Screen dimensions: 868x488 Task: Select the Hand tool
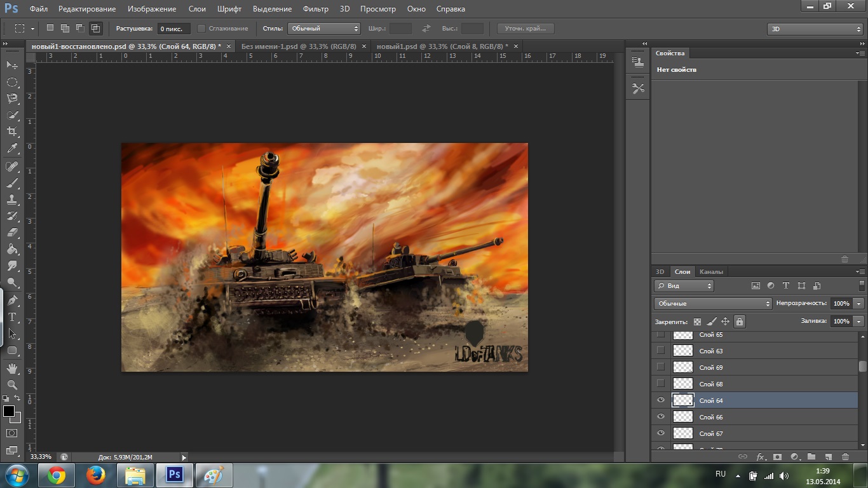pyautogui.click(x=12, y=368)
